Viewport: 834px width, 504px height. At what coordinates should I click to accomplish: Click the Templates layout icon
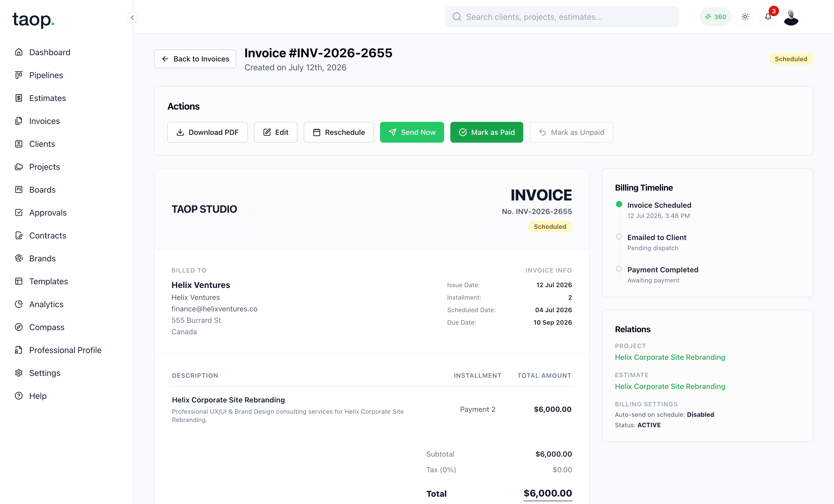pyautogui.click(x=19, y=281)
